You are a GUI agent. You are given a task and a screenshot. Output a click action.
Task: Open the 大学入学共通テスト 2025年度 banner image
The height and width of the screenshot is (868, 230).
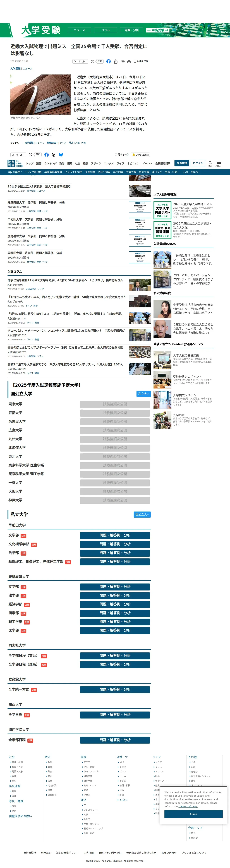(x=162, y=210)
